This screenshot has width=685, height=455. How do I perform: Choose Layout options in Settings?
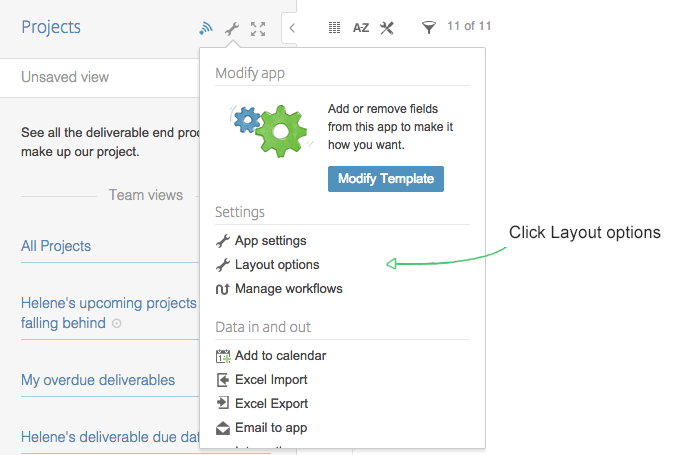[x=277, y=265]
